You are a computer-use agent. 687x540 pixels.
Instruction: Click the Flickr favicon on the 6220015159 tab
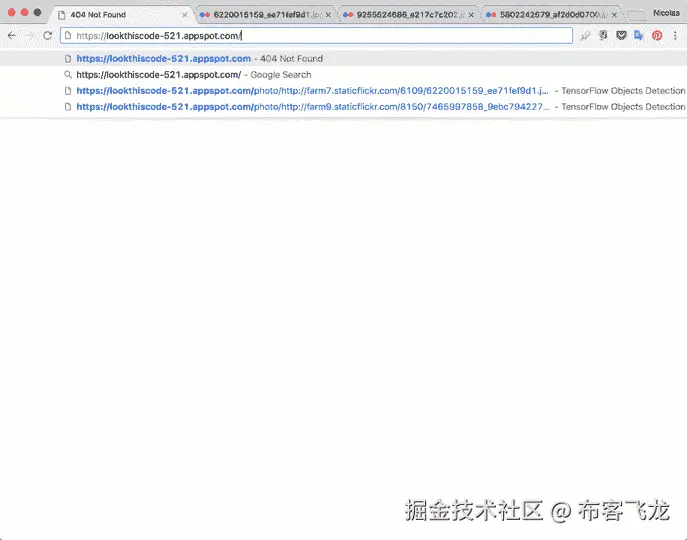point(205,15)
